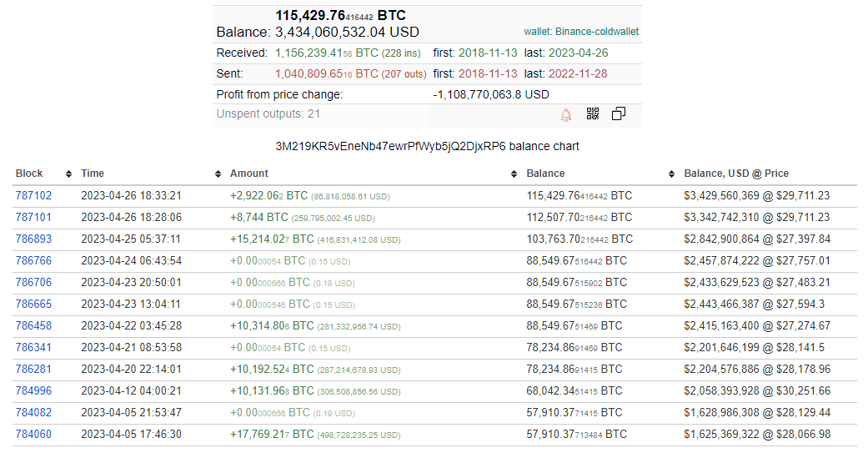Open block 784996 link

(33, 391)
